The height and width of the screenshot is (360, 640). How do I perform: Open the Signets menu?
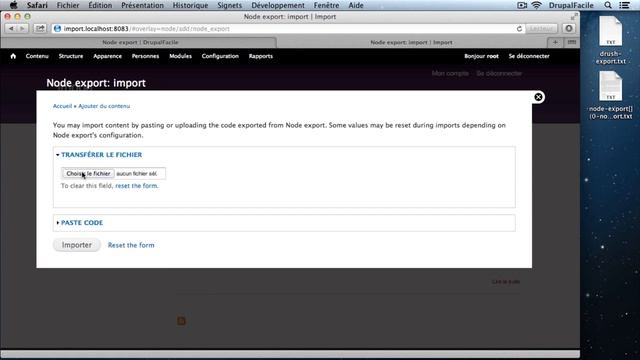[x=229, y=5]
